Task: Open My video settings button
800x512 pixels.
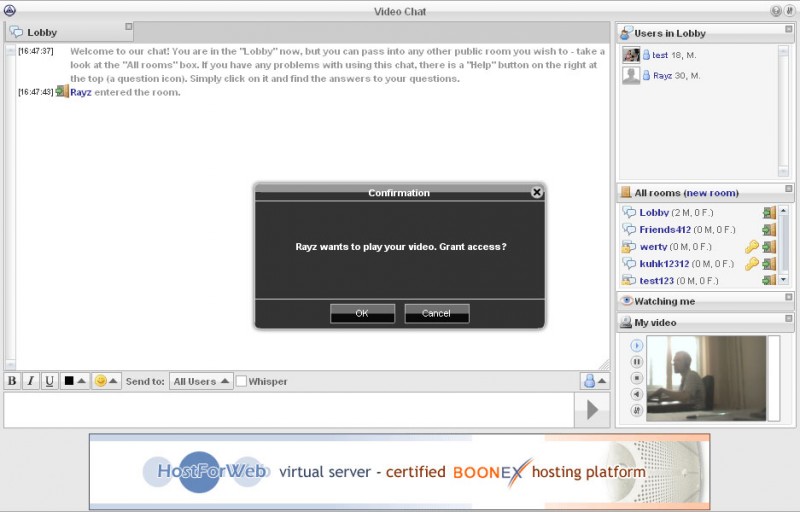Action: [636, 410]
